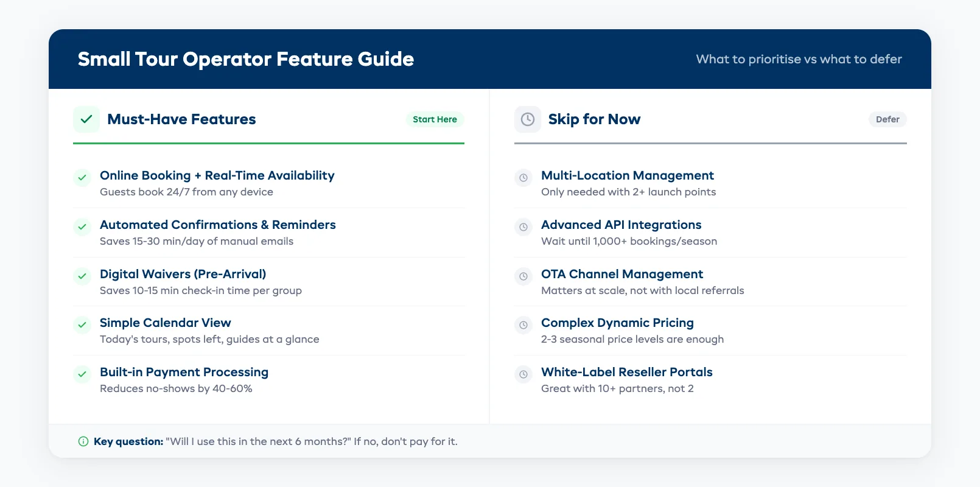Click Built-in Payment Processing title

tap(184, 372)
